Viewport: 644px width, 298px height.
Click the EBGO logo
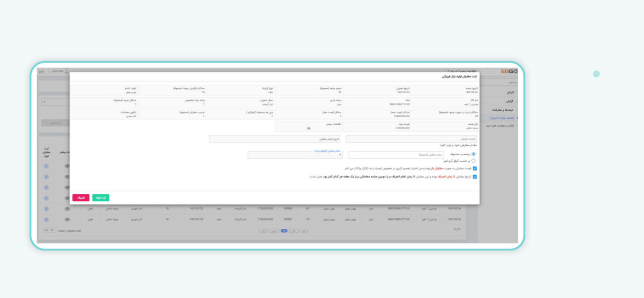point(509,71)
